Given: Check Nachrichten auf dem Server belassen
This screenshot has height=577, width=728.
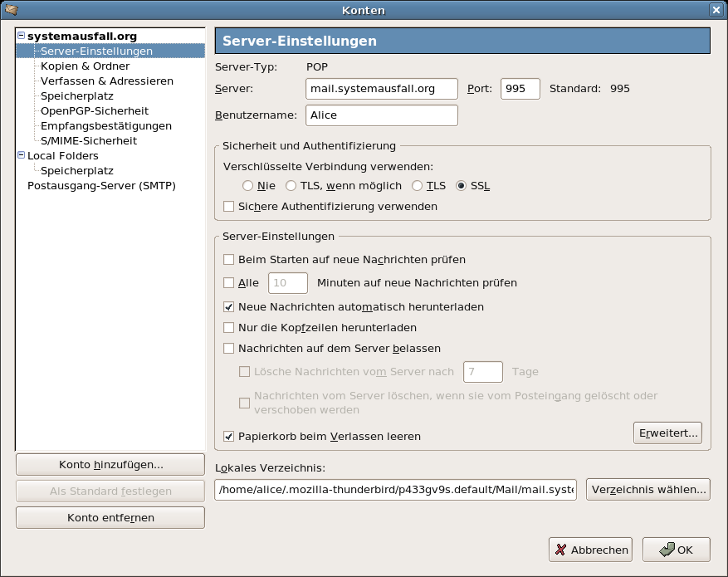Looking at the screenshot, I should (228, 348).
